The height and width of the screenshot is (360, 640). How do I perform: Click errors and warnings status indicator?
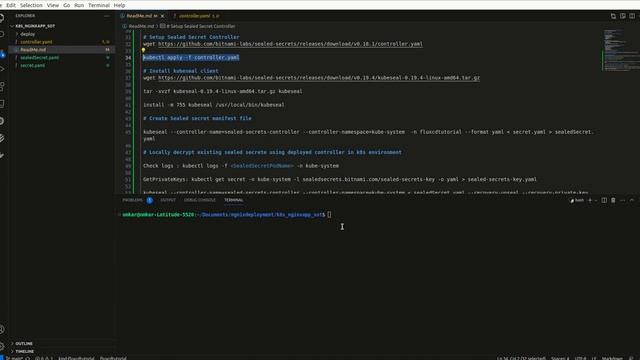point(44,358)
